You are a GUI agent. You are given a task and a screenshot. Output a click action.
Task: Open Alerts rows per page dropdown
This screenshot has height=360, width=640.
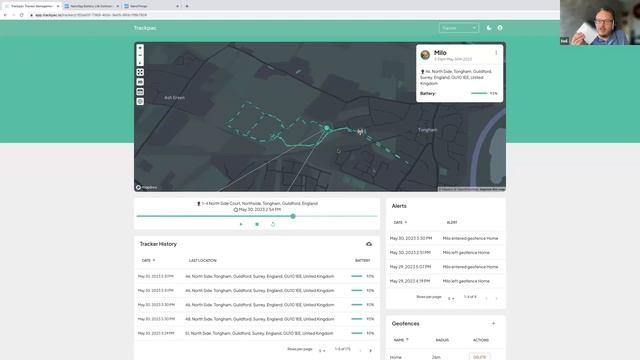click(x=451, y=298)
